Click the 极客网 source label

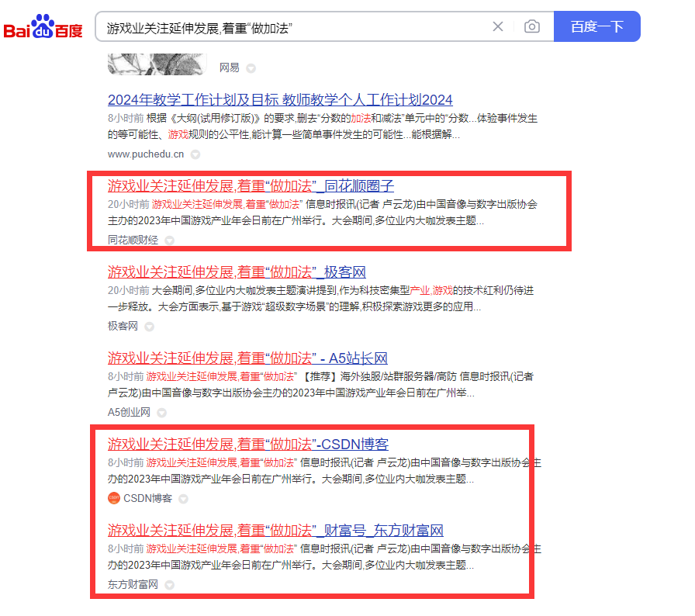[123, 326]
